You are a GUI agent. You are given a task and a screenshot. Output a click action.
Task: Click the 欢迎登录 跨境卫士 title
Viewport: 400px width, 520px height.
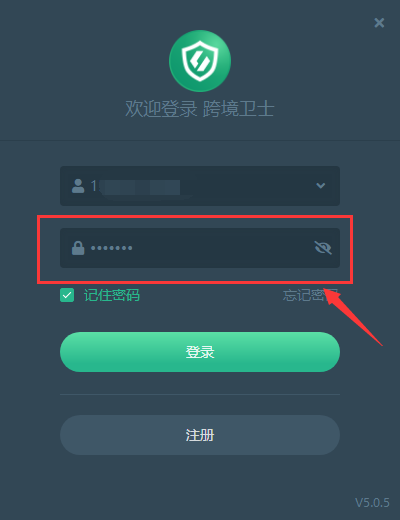click(200, 109)
